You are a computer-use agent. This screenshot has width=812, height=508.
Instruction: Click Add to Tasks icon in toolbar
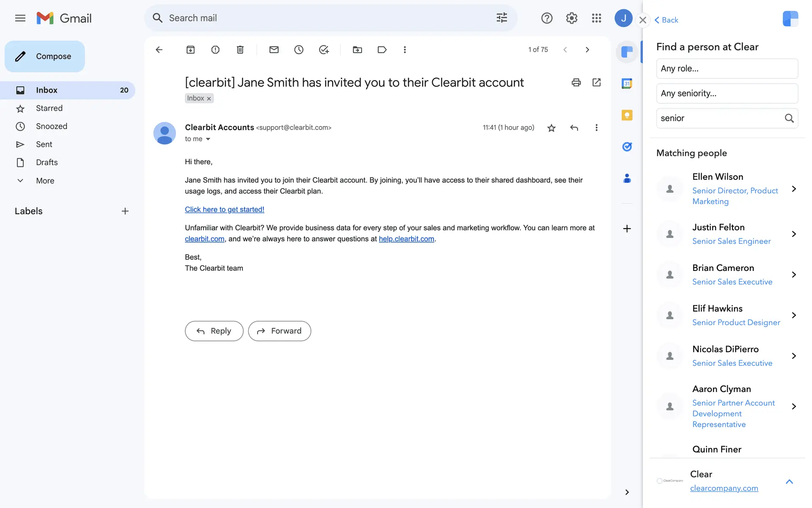coord(324,50)
